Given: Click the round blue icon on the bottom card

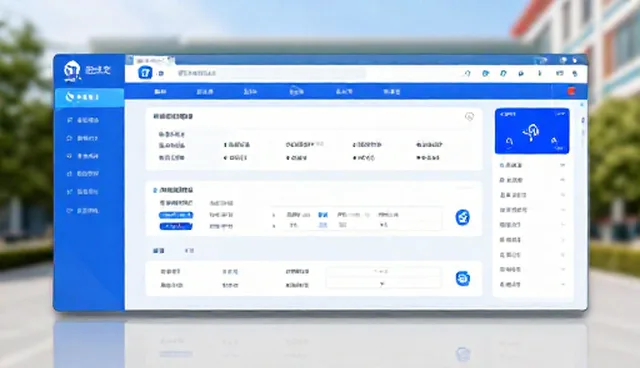Looking at the screenshot, I should coord(462,278).
